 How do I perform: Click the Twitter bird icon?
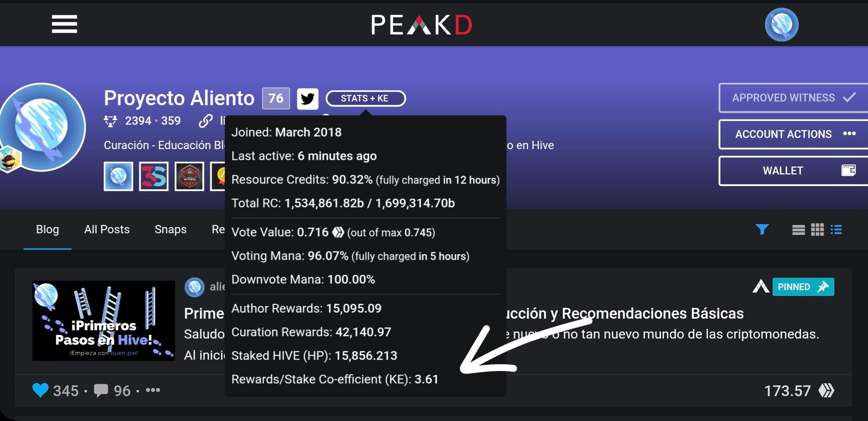point(308,99)
